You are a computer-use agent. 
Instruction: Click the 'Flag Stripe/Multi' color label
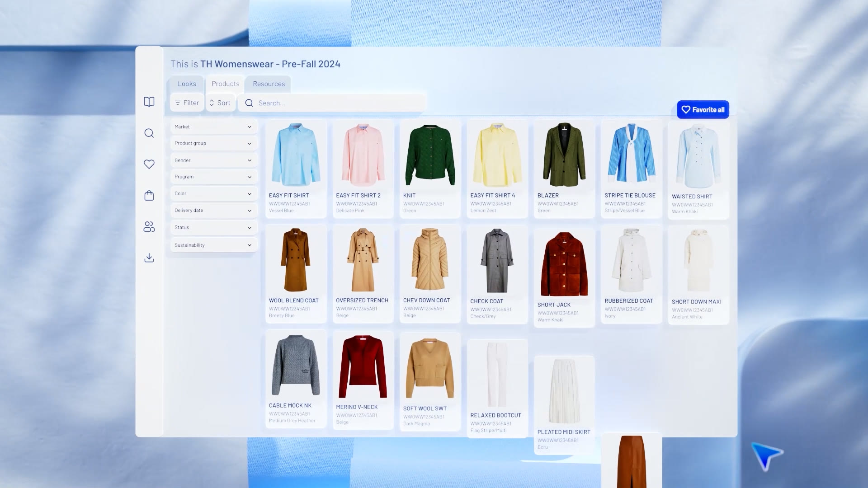[488, 431]
